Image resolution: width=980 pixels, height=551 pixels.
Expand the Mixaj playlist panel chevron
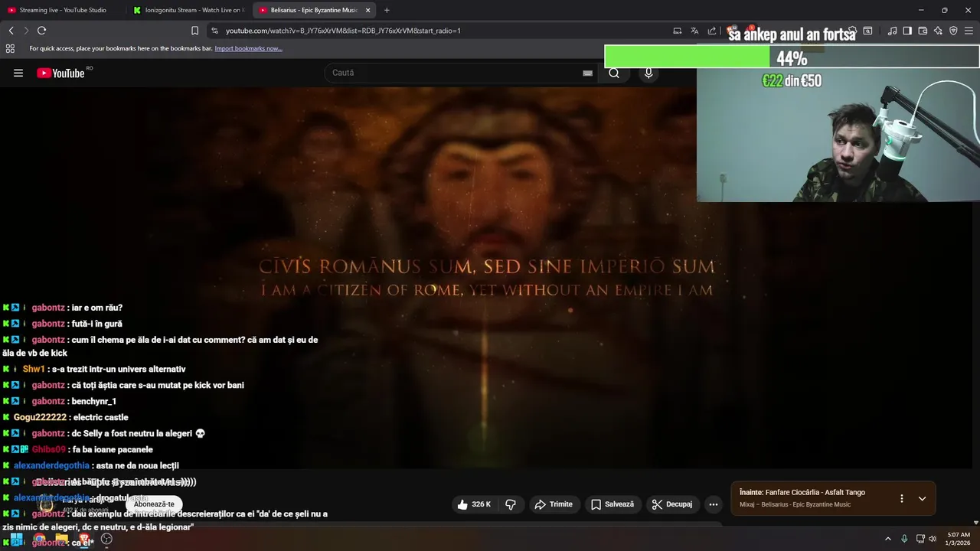pos(922,498)
